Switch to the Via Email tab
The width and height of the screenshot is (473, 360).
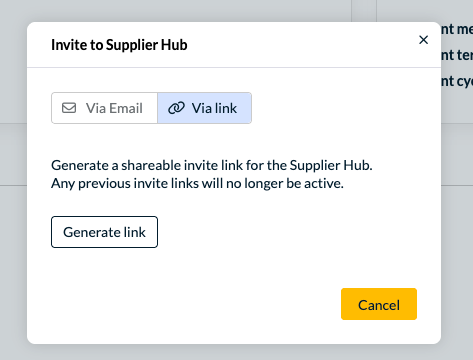coord(104,108)
